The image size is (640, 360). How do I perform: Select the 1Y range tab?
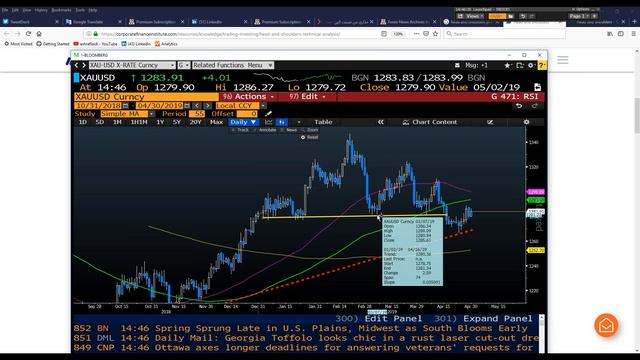click(x=160, y=122)
